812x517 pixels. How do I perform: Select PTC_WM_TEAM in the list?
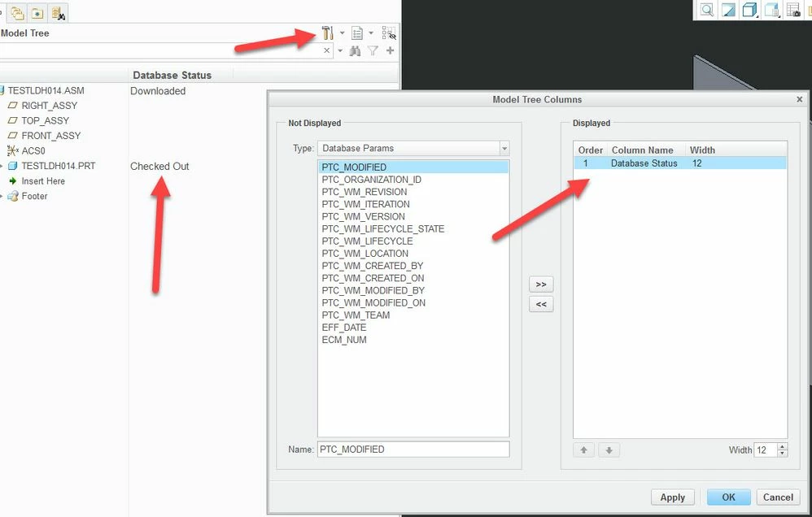(413, 315)
